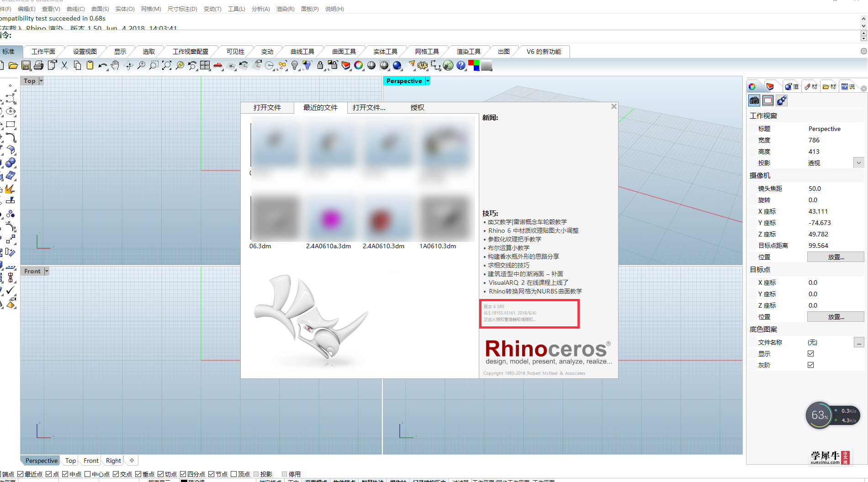Undo with the curved arrow icon

[x=103, y=66]
